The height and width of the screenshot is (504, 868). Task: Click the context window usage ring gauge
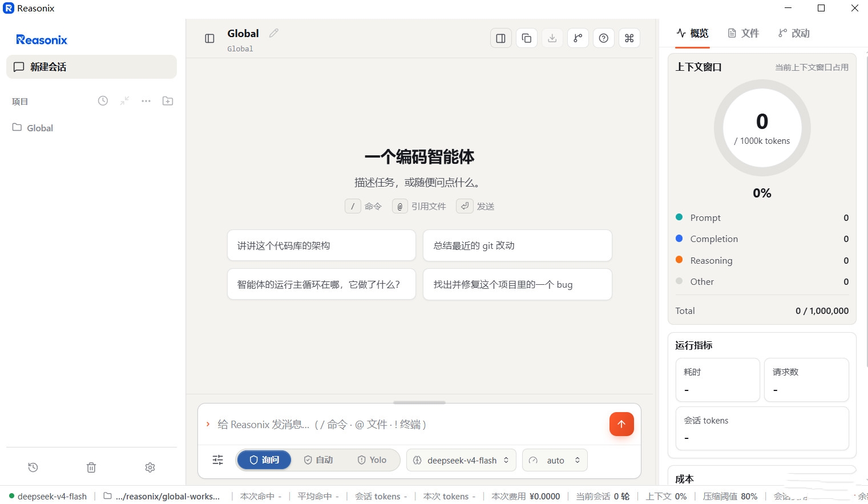762,128
